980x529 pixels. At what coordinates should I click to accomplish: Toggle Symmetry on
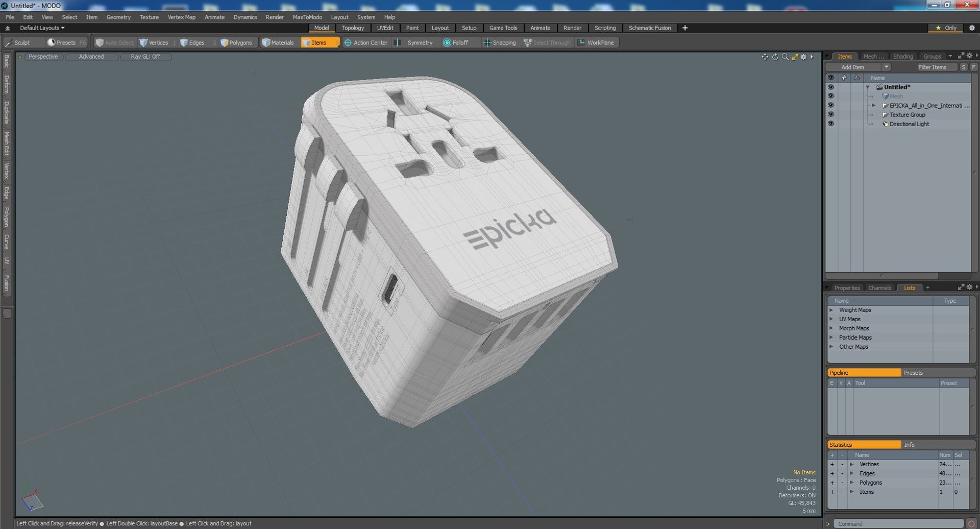click(415, 42)
